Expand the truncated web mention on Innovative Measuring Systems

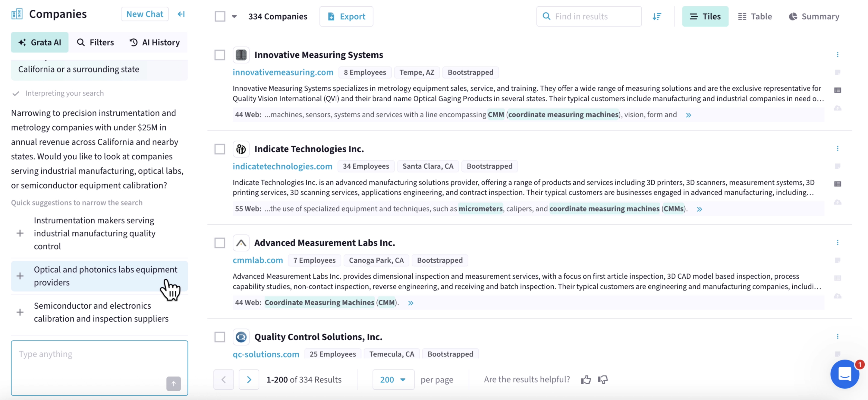point(688,115)
